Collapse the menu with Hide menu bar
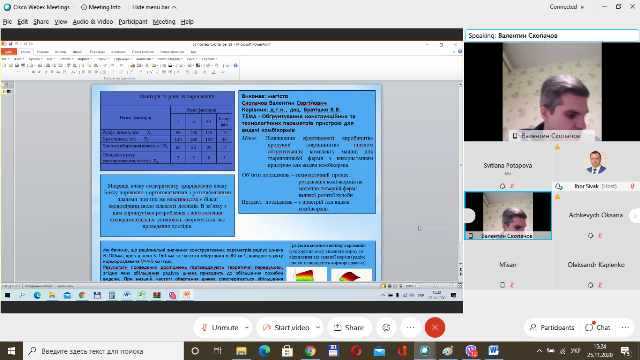Viewport: 640px width, 360px height. point(154,7)
